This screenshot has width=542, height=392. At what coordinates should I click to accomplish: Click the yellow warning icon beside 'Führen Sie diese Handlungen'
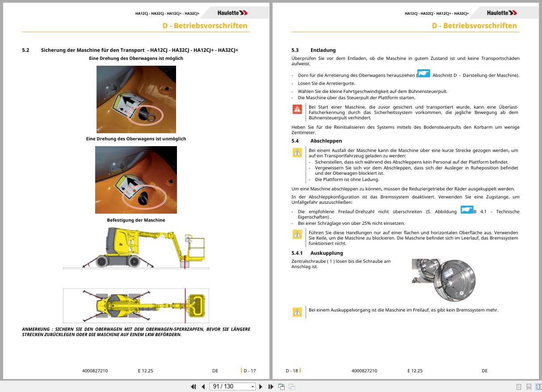[297, 234]
